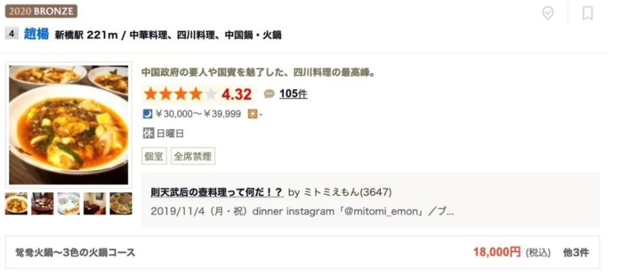
Task: Click the lunch sun price icon
Action: click(x=252, y=114)
